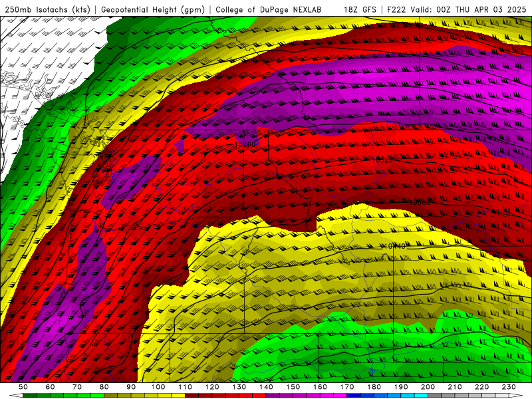Click the 70 value on the color scale
The height and width of the screenshot is (399, 532).
tap(77, 387)
